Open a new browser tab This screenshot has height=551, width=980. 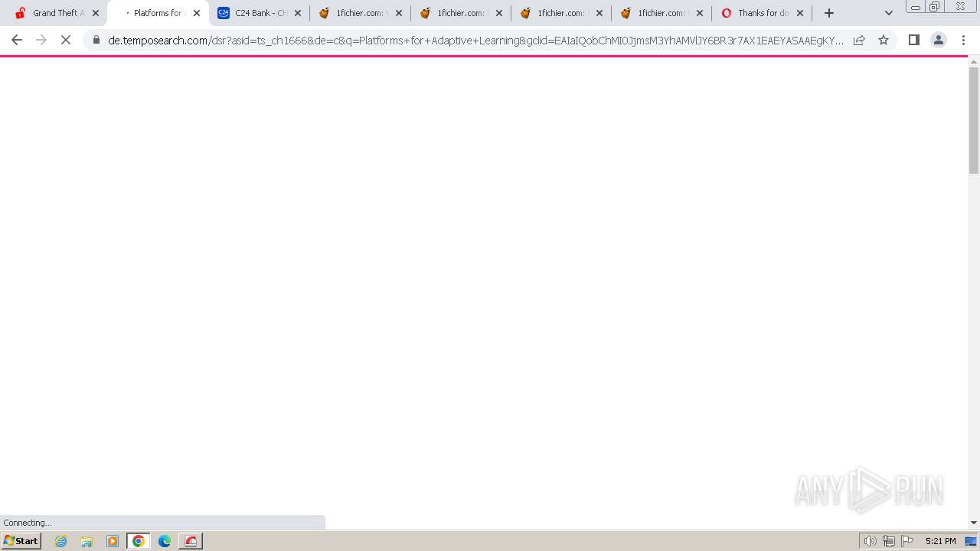click(829, 13)
